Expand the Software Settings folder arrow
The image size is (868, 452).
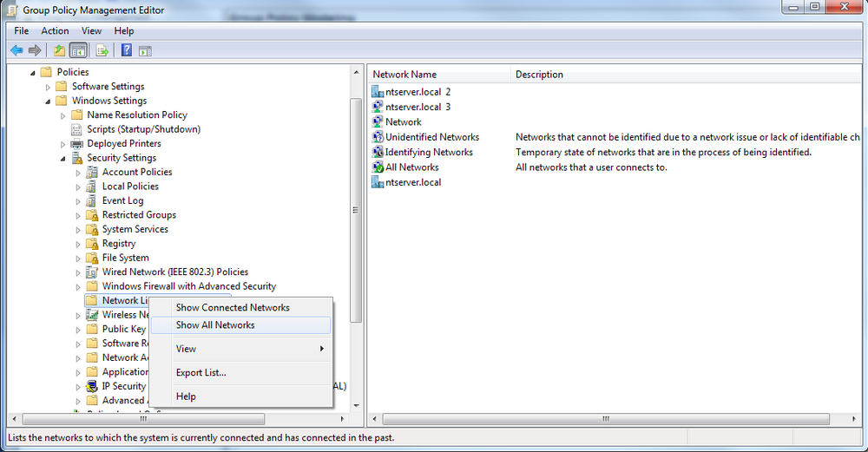point(48,87)
